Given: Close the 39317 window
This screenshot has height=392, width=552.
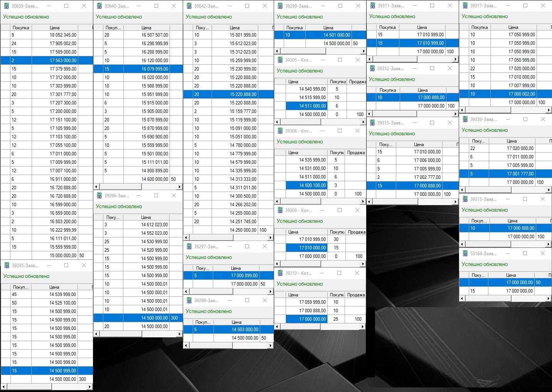Looking at the screenshot, I should 543,6.
